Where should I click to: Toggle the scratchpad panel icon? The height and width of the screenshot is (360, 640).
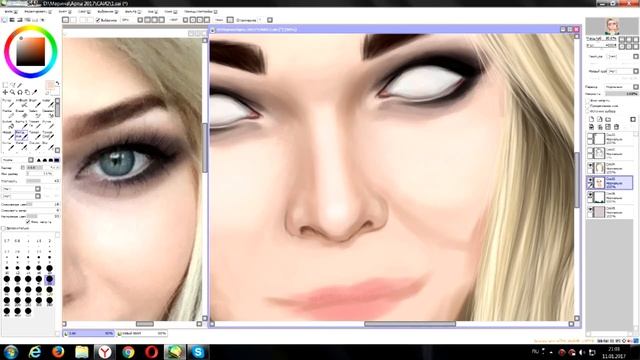42,20
